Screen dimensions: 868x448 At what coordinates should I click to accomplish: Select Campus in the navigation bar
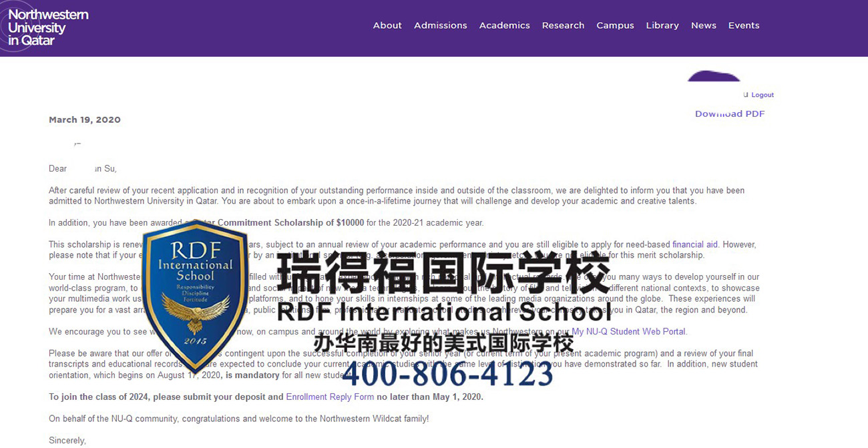pyautogui.click(x=615, y=25)
